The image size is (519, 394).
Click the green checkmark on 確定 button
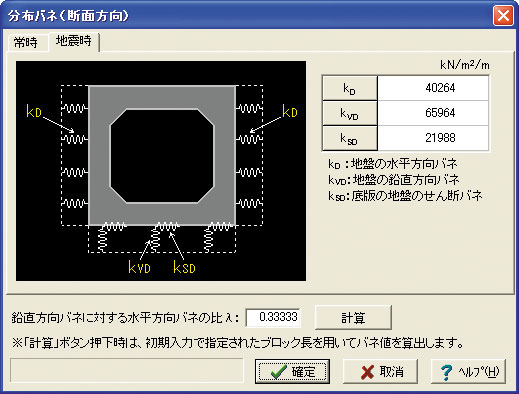278,372
